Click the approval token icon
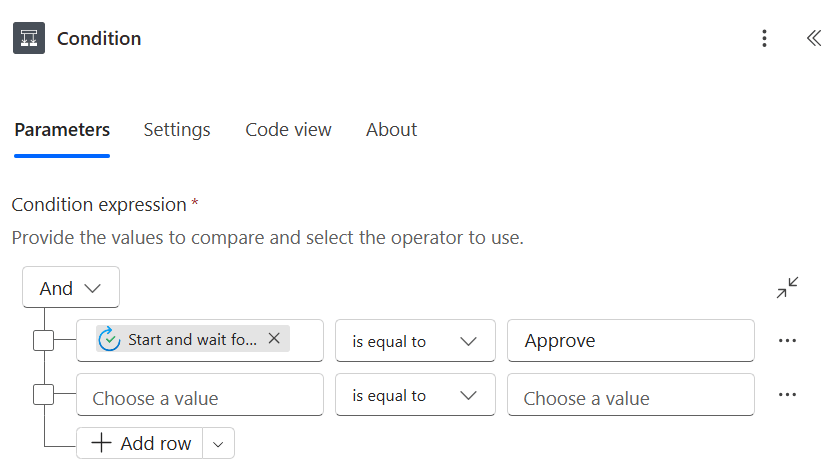832x469 pixels. coord(109,339)
